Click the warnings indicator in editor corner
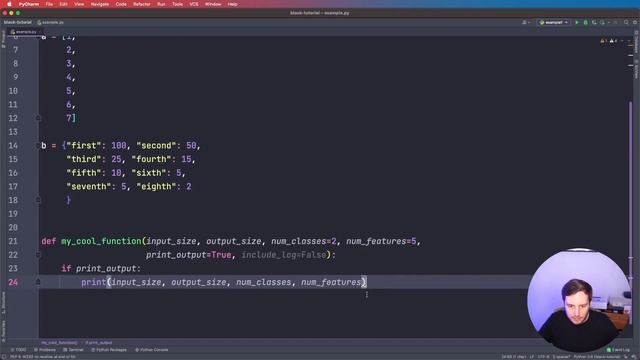The width and height of the screenshot is (640, 360). pos(609,41)
